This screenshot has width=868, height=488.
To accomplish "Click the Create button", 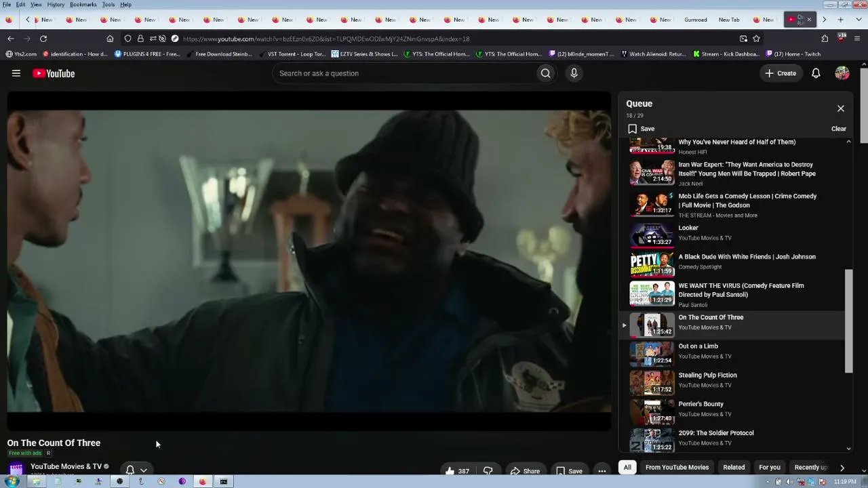I will click(781, 73).
